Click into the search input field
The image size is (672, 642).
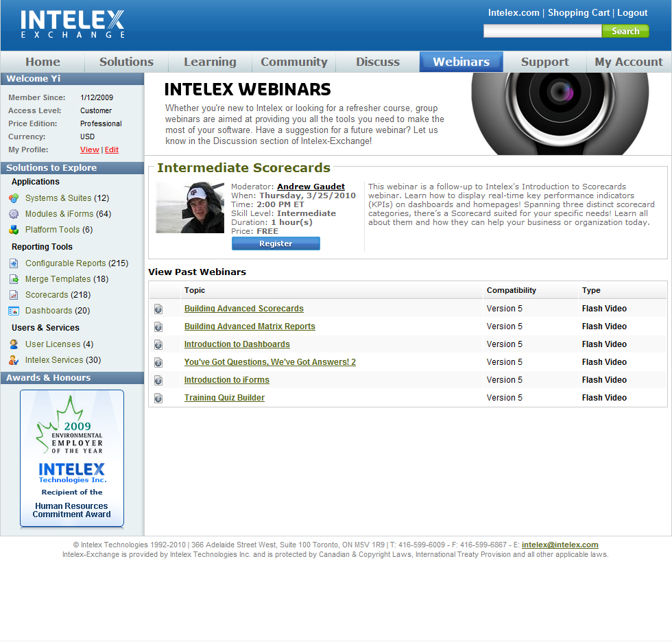click(x=542, y=31)
